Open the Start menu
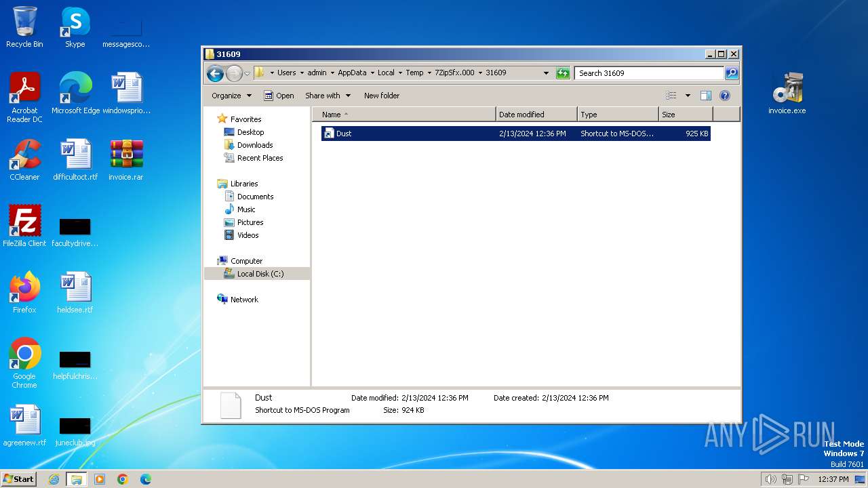868x488 pixels. tap(19, 479)
